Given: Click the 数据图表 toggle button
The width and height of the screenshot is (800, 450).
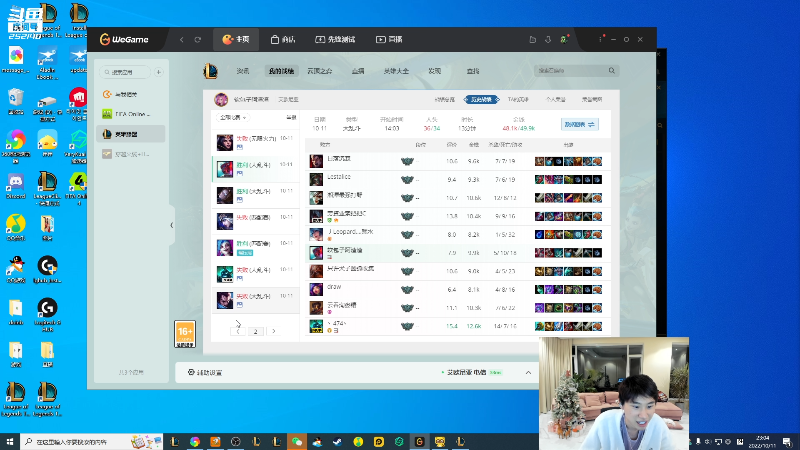Looking at the screenshot, I should click(x=580, y=124).
